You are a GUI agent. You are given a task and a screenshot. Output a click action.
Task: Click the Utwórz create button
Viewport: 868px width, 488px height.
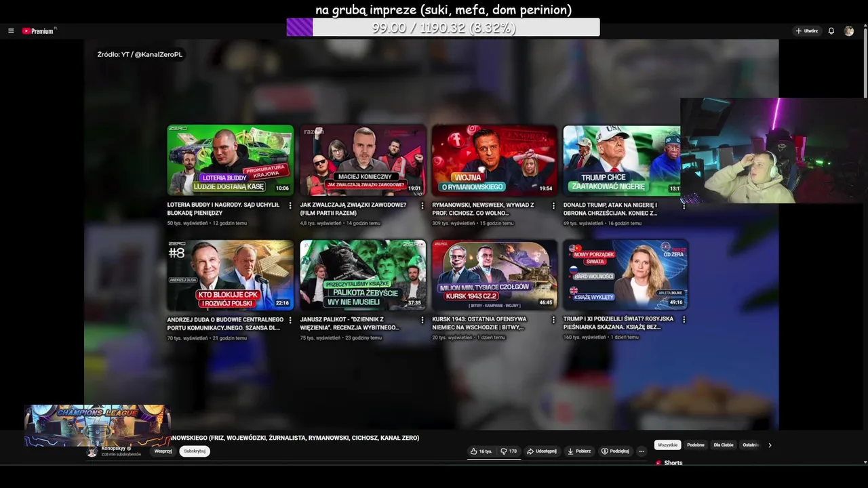tap(807, 31)
